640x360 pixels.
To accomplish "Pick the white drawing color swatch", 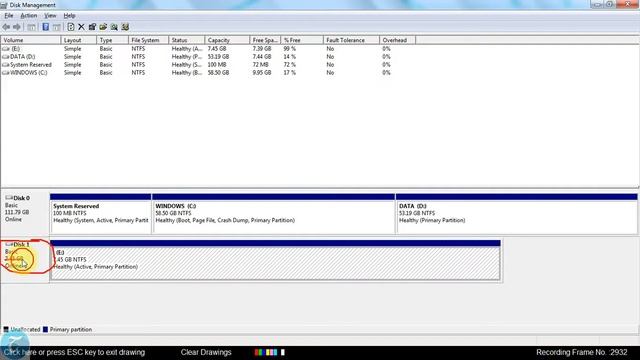I will click(283, 352).
